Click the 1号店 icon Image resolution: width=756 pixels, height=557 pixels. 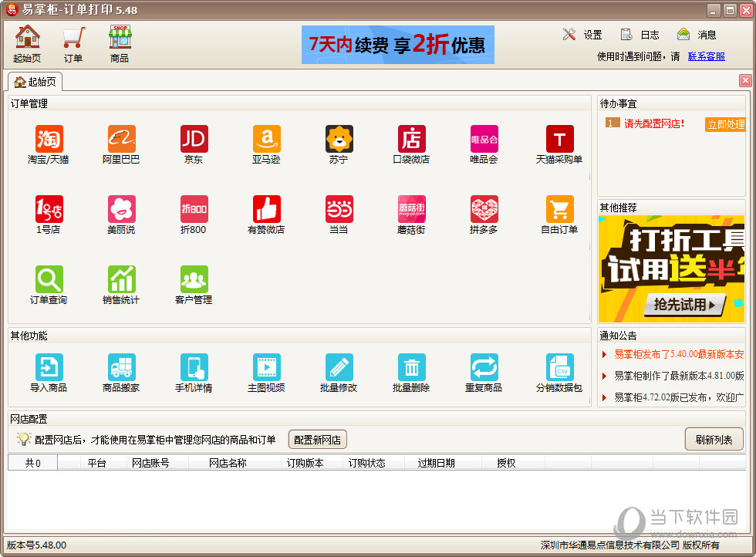point(49,209)
